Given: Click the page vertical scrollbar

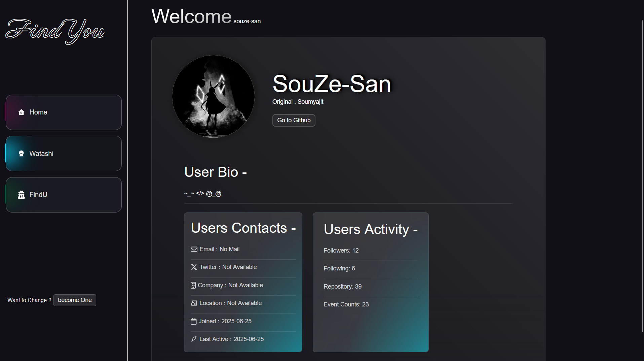Looking at the screenshot, I should [x=642, y=175].
